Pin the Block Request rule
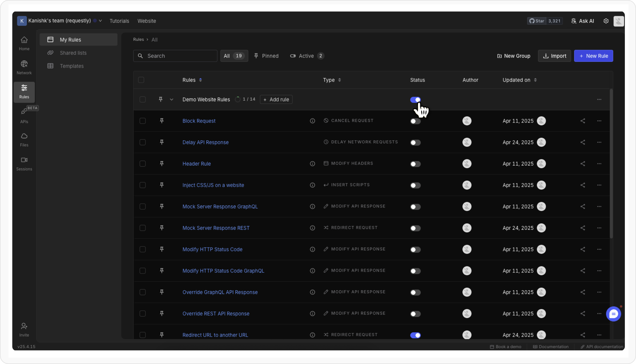Image resolution: width=636 pixels, height=364 pixels. [x=162, y=121]
